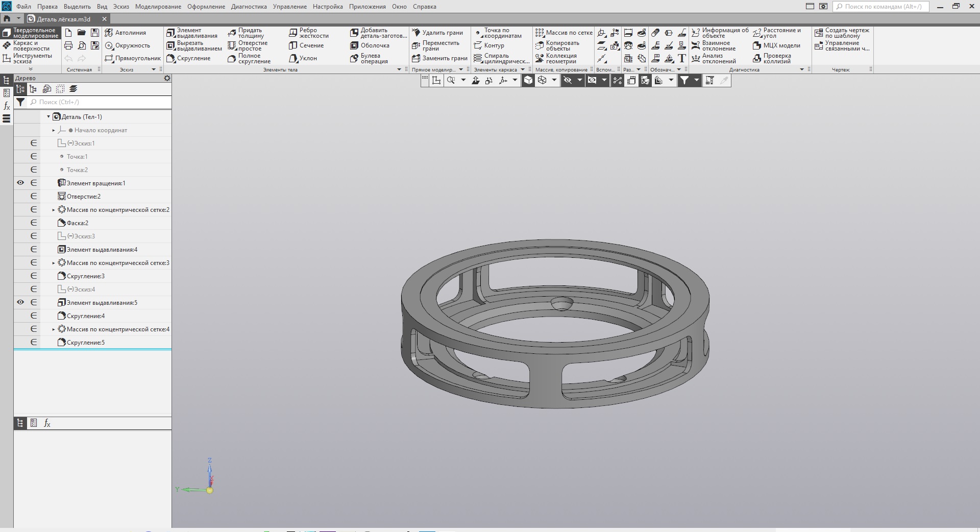Open the Моделирование menu
This screenshot has height=532, width=980.
[158, 7]
